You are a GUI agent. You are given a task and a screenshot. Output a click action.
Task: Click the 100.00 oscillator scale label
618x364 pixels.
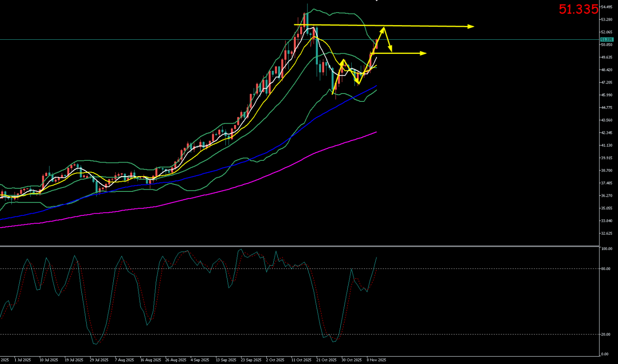point(606,249)
